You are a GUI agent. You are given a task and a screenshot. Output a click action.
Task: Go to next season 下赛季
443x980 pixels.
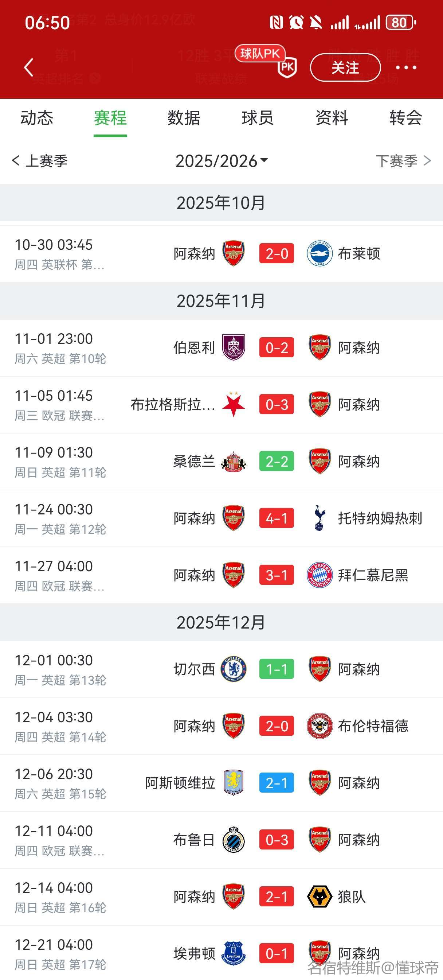tap(403, 161)
